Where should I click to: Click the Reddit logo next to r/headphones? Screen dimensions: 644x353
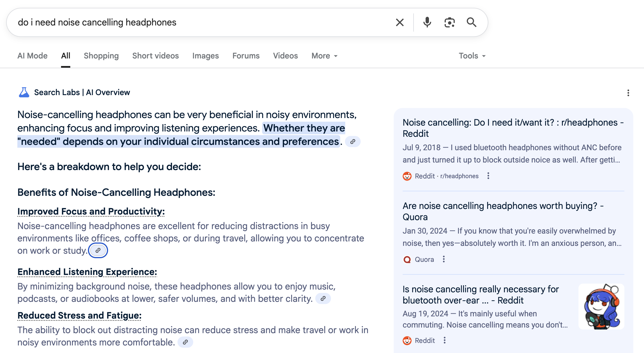tap(407, 176)
